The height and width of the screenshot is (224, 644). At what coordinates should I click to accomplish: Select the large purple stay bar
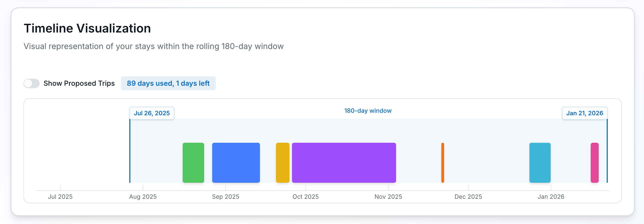point(344,162)
